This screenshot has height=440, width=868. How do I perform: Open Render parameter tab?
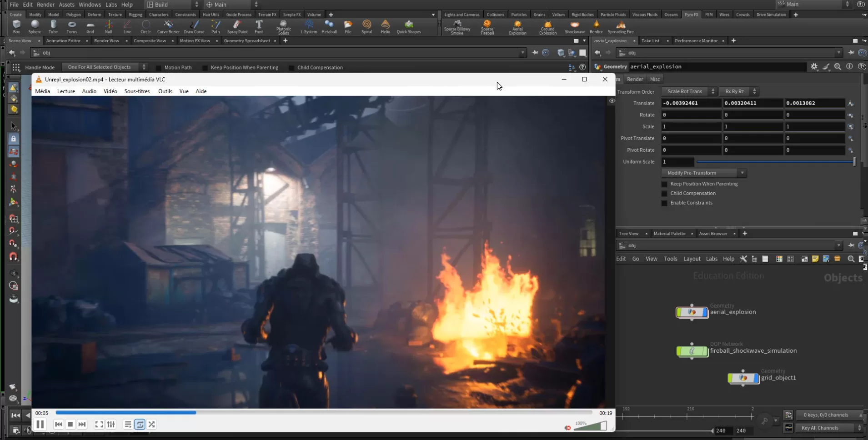(635, 79)
